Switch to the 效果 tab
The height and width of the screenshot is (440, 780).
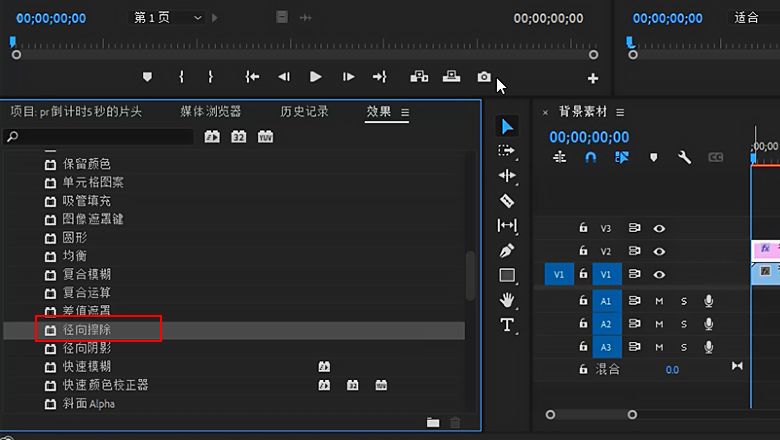(x=379, y=111)
